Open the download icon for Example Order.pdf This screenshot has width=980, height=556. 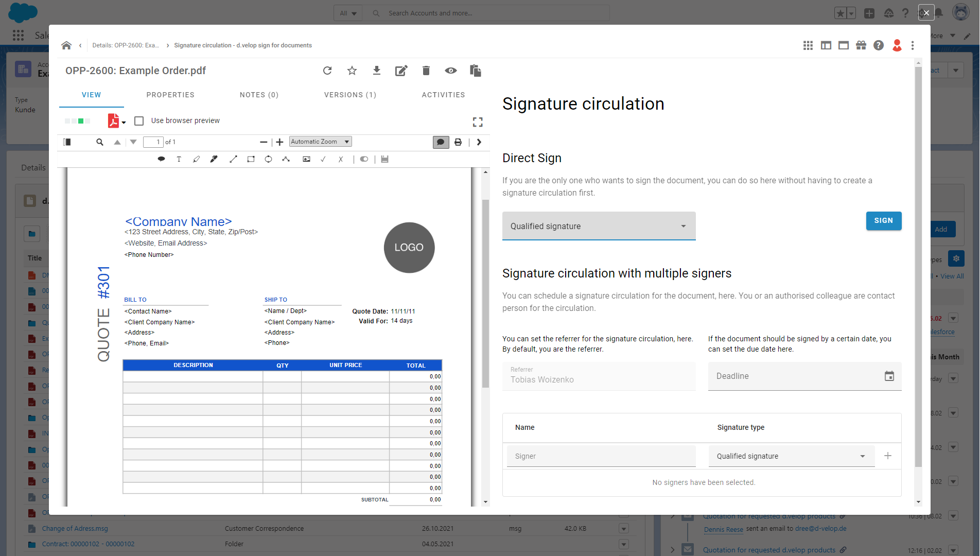point(376,71)
